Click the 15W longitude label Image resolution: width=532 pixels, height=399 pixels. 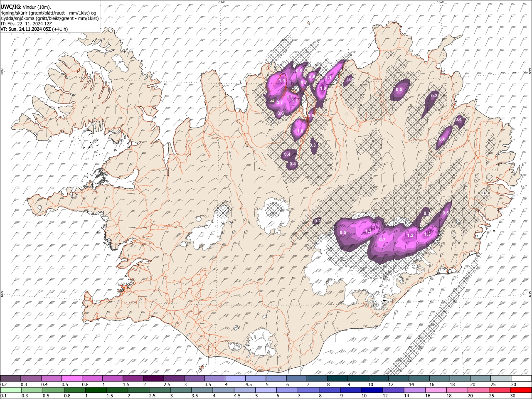click(x=440, y=2)
